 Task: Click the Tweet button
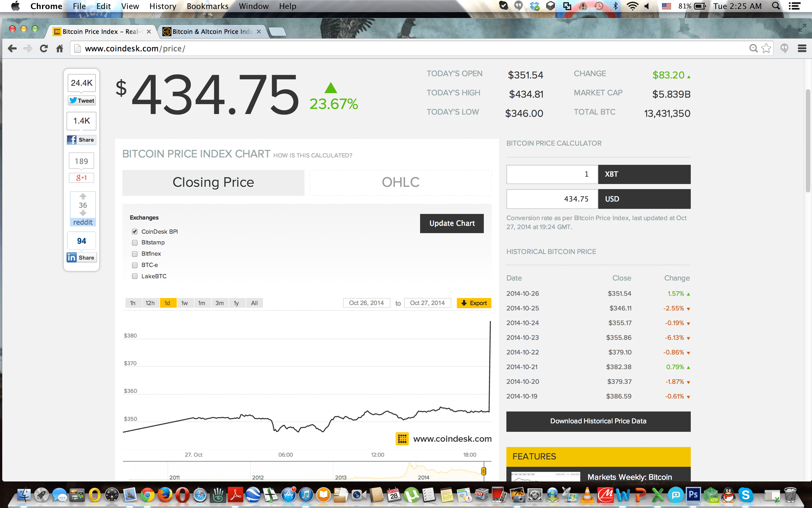pos(82,100)
